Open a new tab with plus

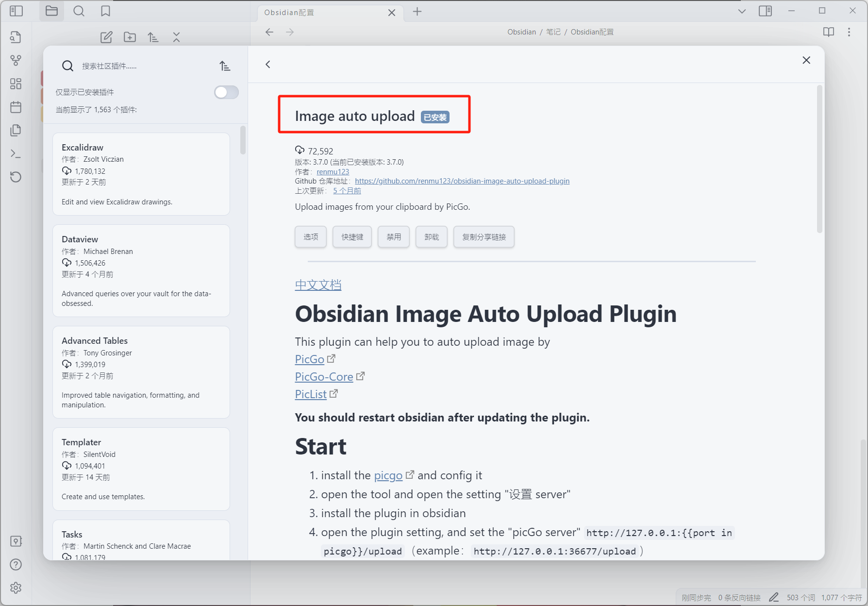(x=417, y=12)
